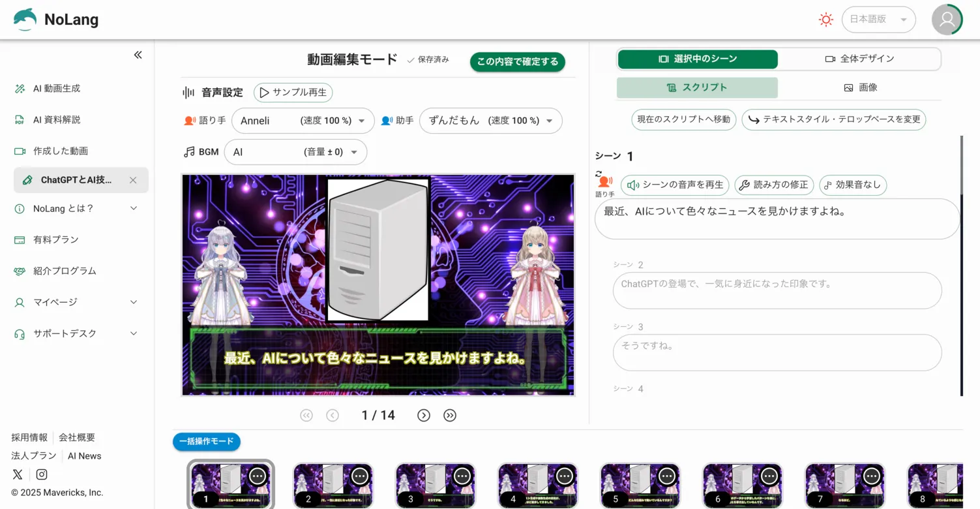Expand the マイページ menu

pyautogui.click(x=76, y=302)
